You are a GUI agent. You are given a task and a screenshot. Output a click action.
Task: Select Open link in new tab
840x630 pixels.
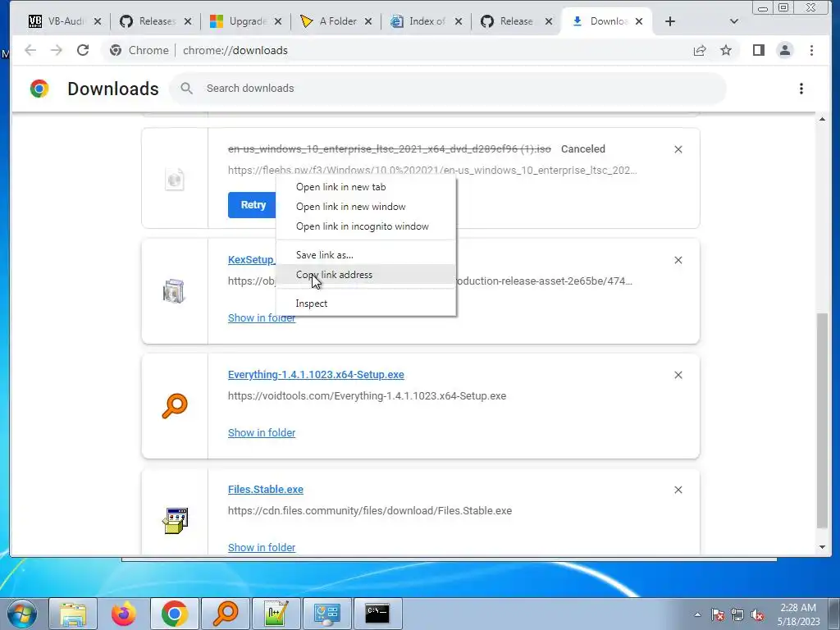[x=366, y=187]
